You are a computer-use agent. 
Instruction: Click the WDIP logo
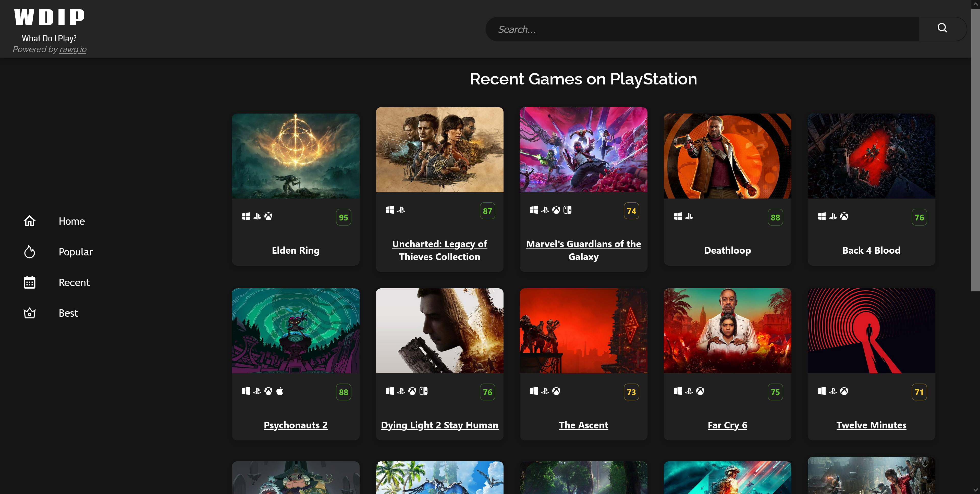coord(49,17)
